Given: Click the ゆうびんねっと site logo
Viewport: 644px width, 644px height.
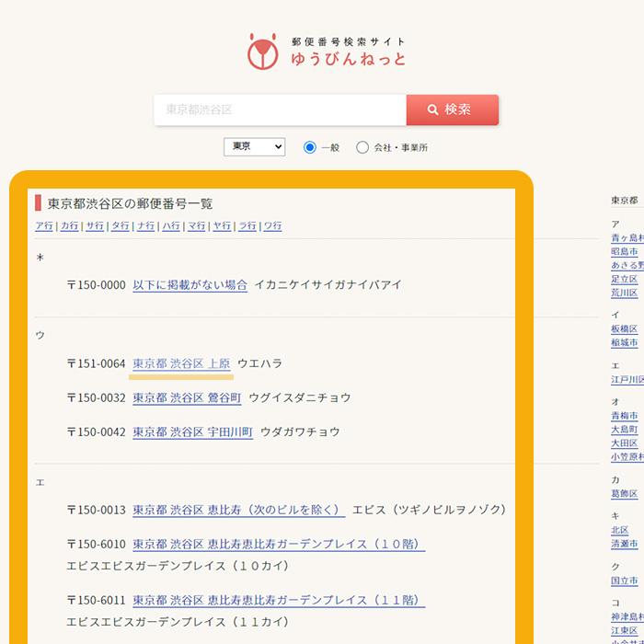Looking at the screenshot, I should click(x=326, y=52).
